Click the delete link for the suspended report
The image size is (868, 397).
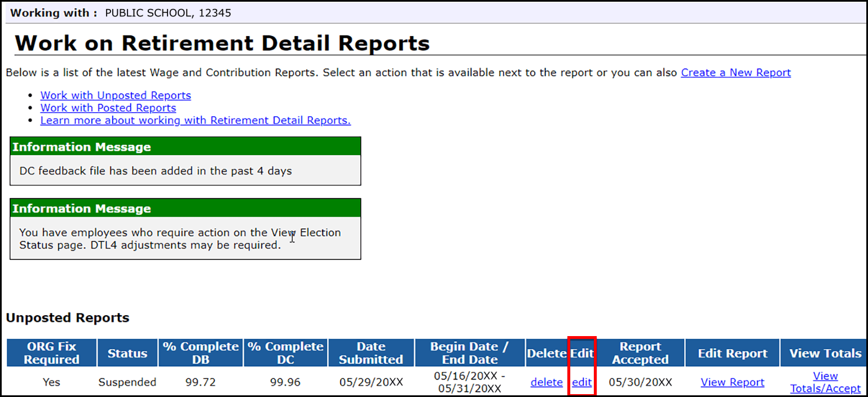coord(546,382)
